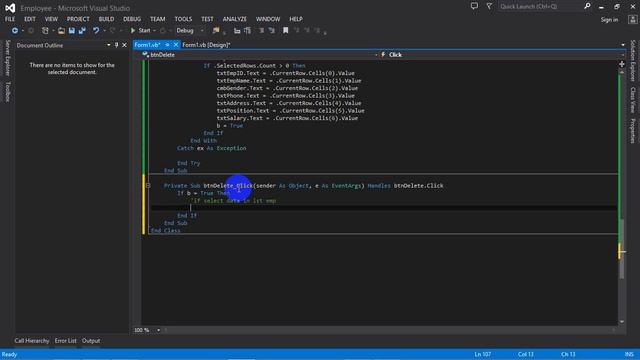Click the vertical scrollbar thumb in editor
Viewport: 640px width, 360px height.
coord(622,249)
